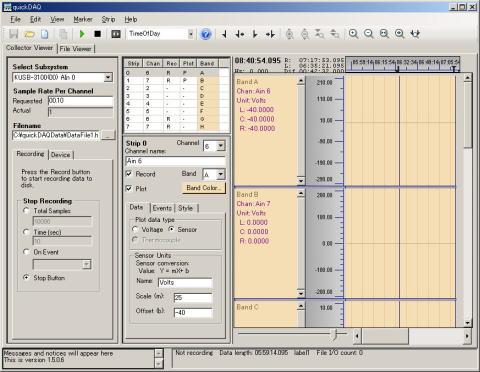The image size is (480, 372).
Task: Open the Band letter dropdown
Action: click(220, 174)
